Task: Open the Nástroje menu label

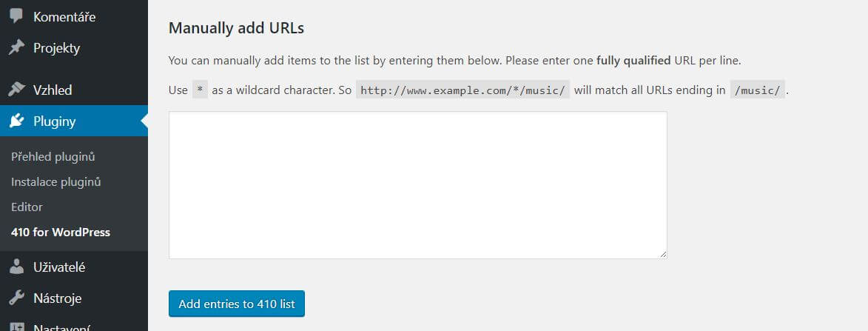Action: click(58, 298)
